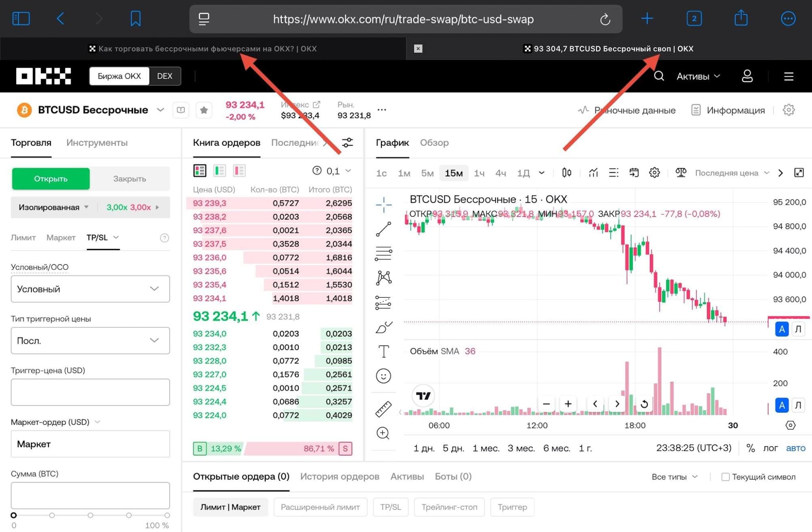
Task: Switch to Обзор chart tab
Action: click(434, 143)
